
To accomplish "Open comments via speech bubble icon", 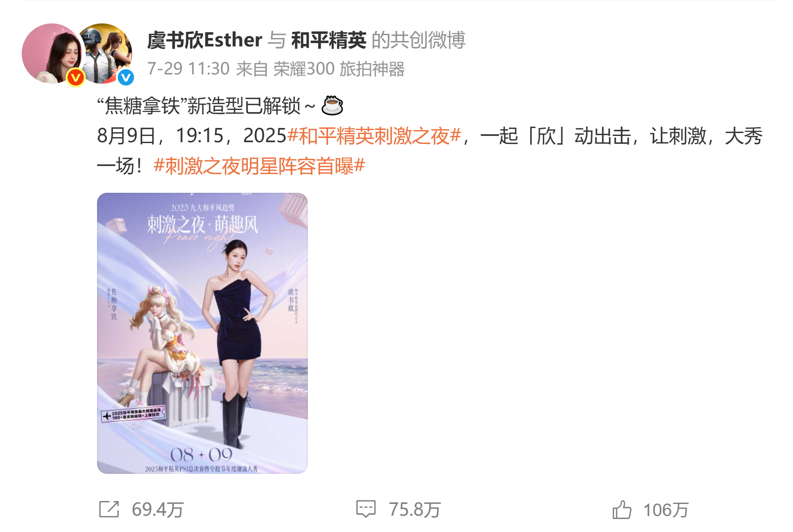I will [x=366, y=509].
